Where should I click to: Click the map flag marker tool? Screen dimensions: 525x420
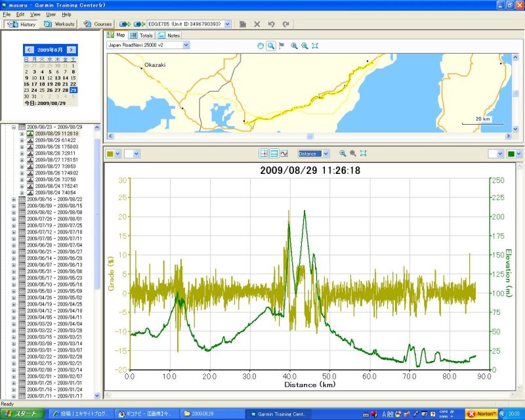(x=282, y=46)
